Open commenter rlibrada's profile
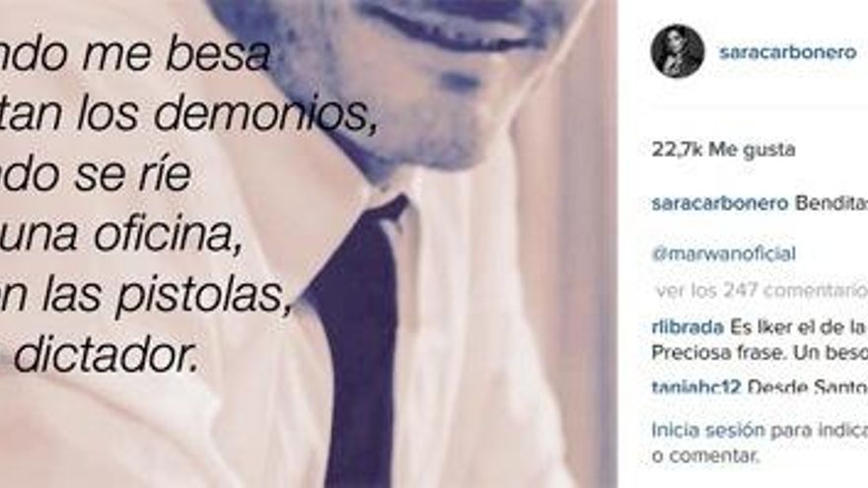 [x=687, y=327]
